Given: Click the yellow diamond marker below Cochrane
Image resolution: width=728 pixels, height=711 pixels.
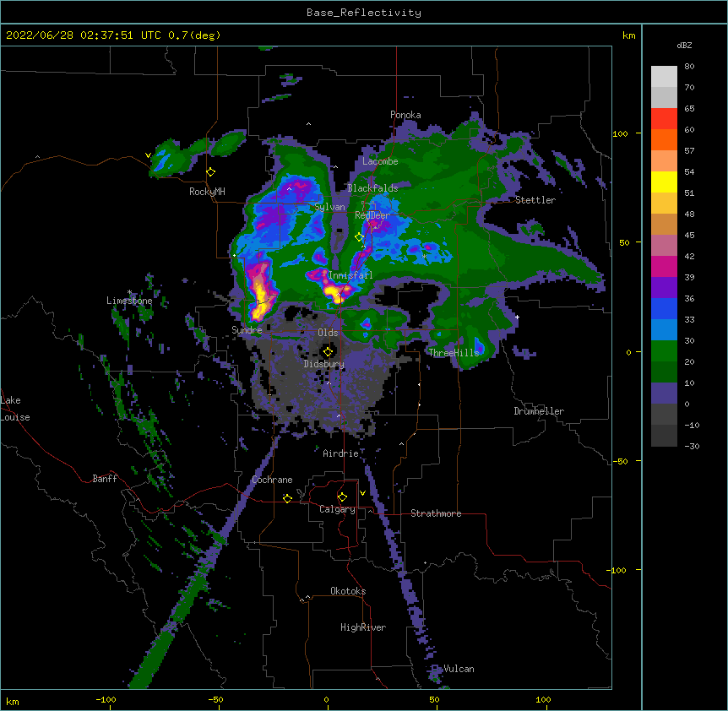Looking at the screenshot, I should pos(287,498).
